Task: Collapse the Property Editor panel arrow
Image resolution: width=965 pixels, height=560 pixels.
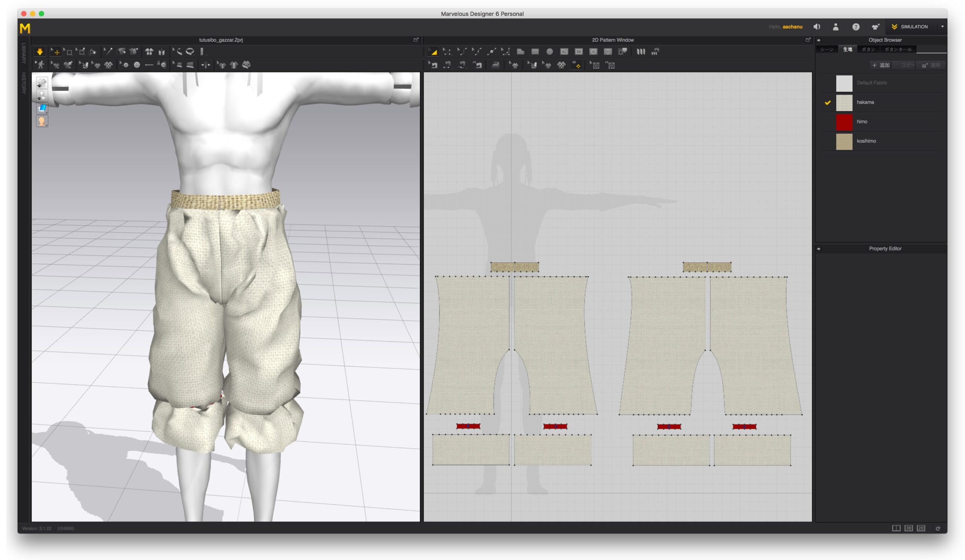Action: [819, 249]
